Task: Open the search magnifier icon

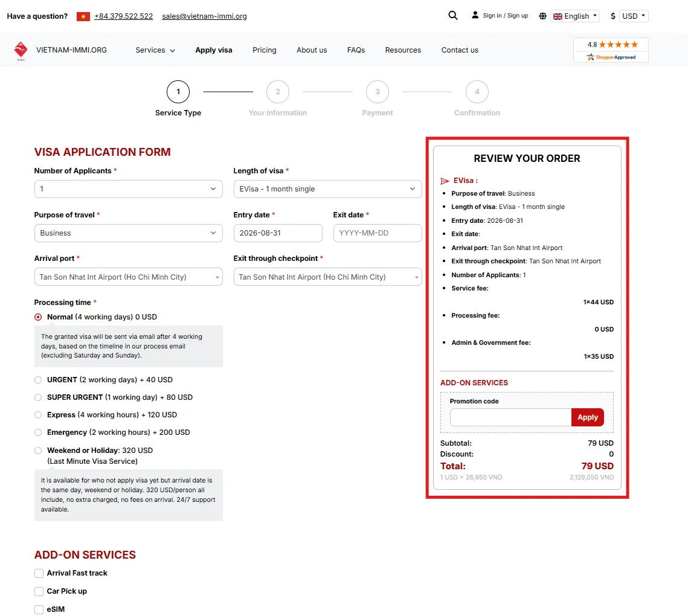Action: click(453, 16)
